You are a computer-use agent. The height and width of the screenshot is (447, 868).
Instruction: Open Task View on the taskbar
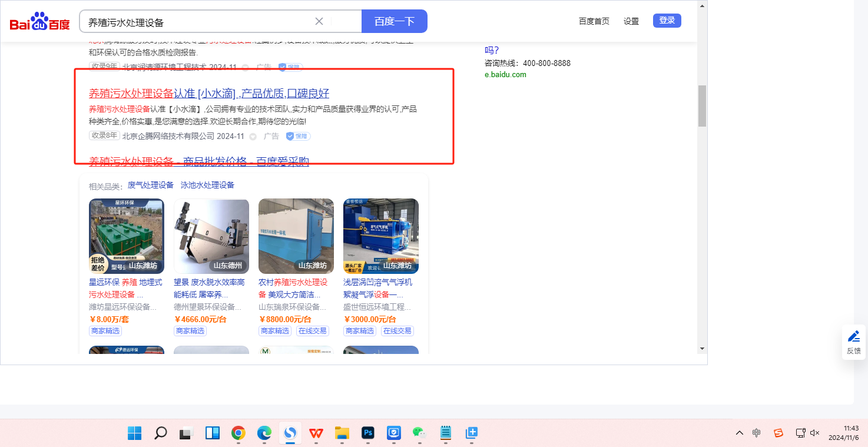pyautogui.click(x=187, y=433)
